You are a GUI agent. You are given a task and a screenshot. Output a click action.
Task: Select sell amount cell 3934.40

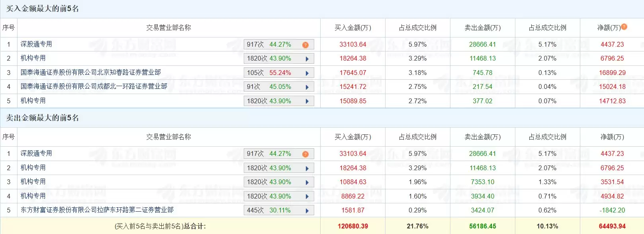[483, 196]
